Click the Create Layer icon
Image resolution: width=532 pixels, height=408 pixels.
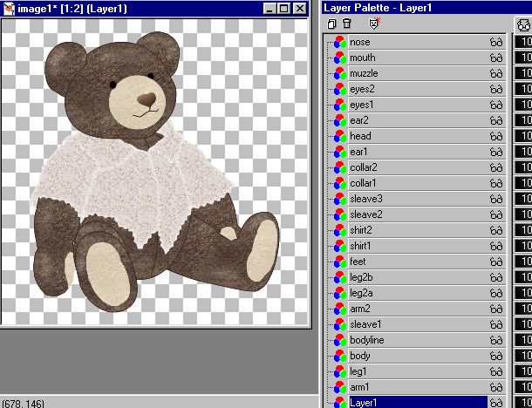tap(332, 24)
